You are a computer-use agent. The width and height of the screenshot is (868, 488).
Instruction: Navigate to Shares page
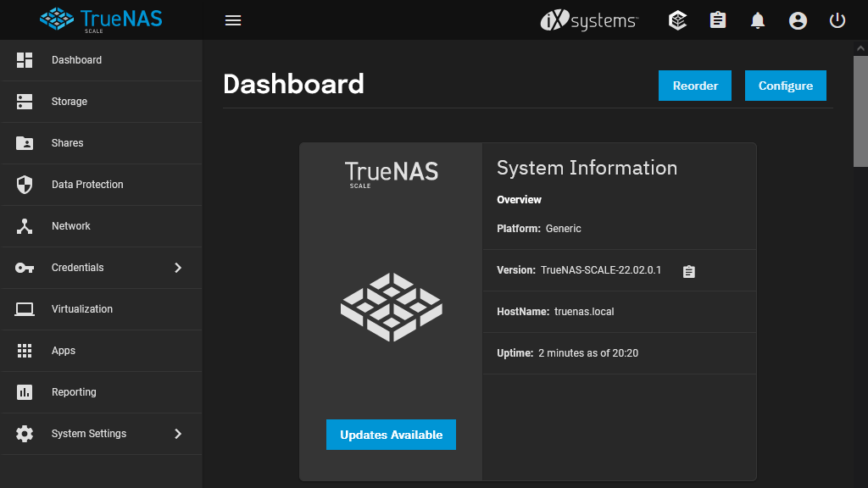tap(102, 143)
